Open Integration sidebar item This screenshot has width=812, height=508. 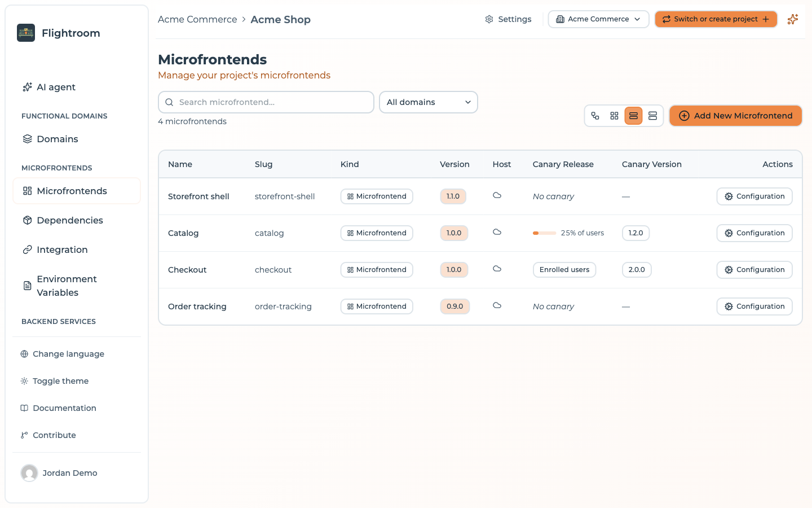tap(77, 249)
